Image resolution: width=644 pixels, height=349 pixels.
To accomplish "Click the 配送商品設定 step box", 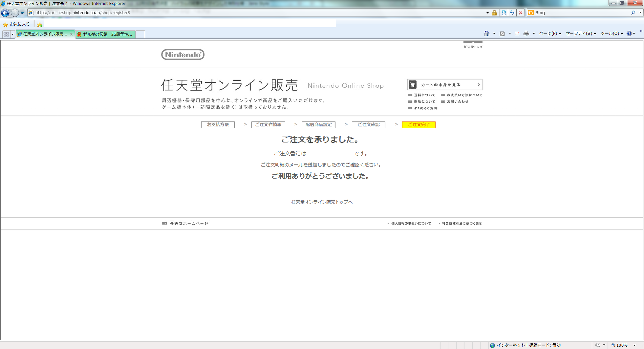I will tap(319, 125).
